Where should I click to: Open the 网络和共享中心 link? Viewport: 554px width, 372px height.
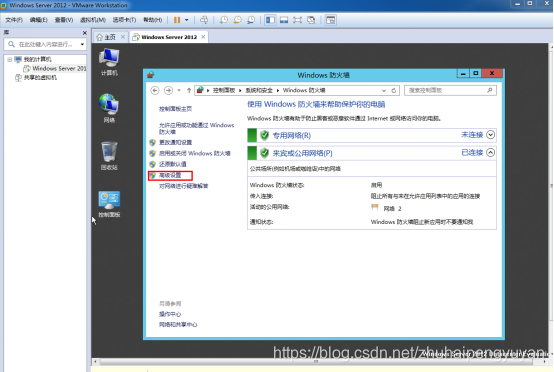[x=178, y=325]
